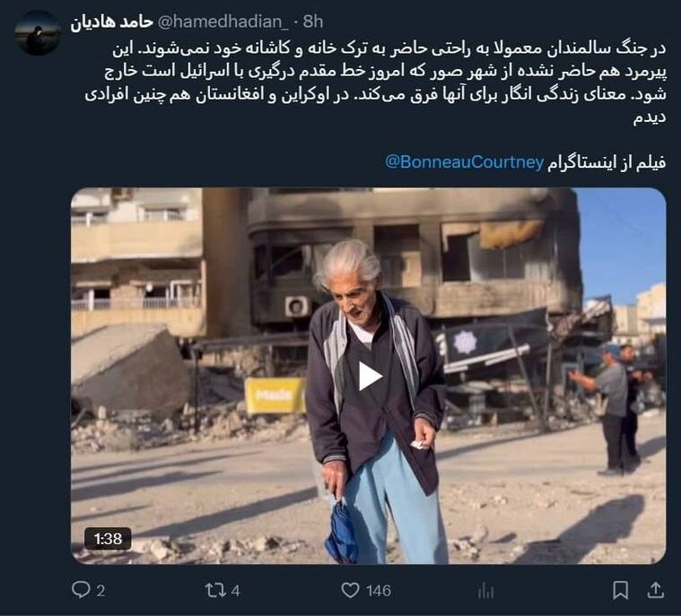This screenshot has height=616, width=681.
Task: Click the display name حامد هادیان
Action: 112,22
